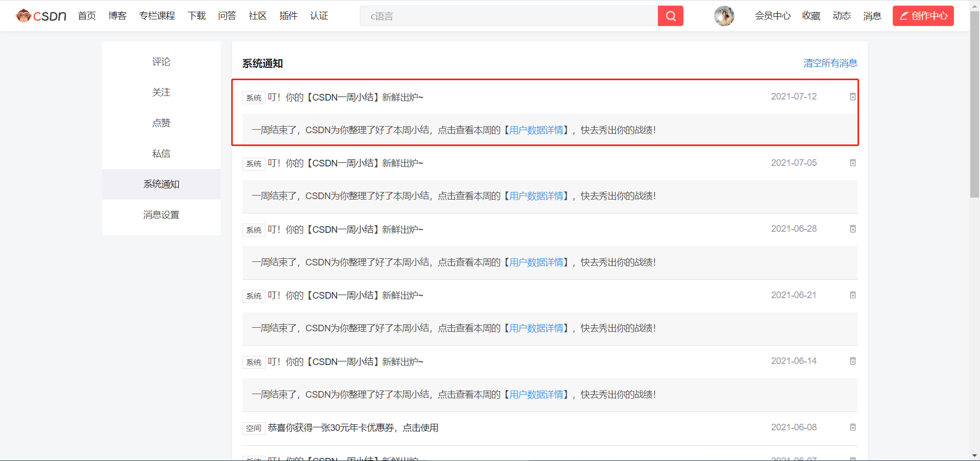Click the 30元年卡优惠券 notification text
980x461 pixels.
click(353, 428)
